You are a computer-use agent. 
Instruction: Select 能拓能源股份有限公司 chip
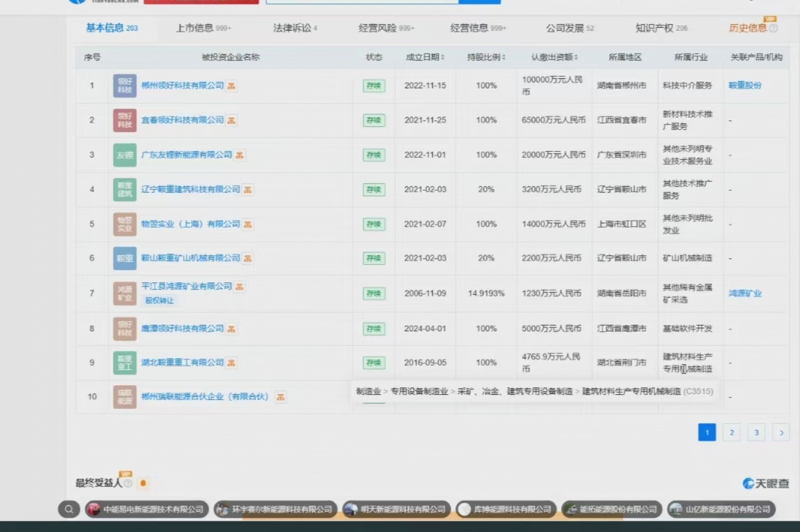(x=611, y=509)
